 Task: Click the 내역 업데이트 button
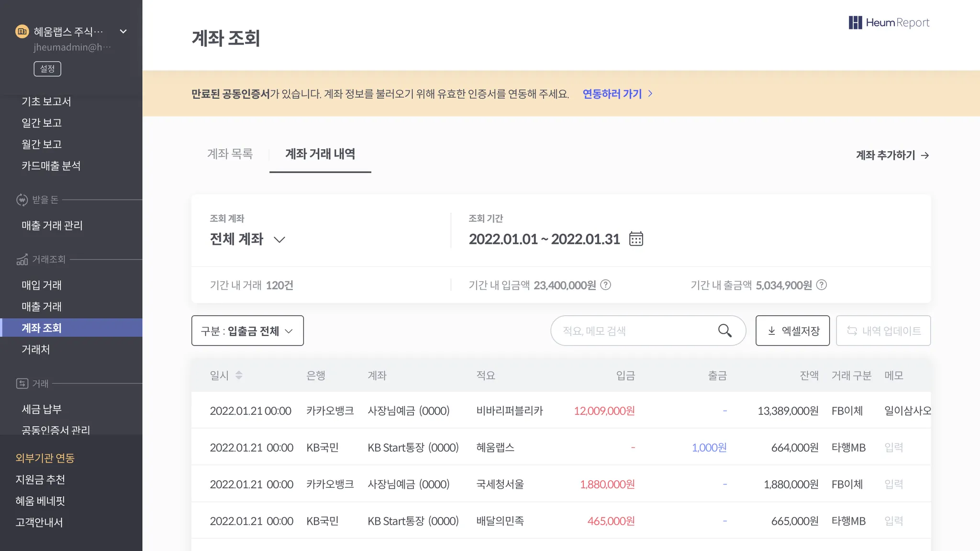[x=883, y=331]
